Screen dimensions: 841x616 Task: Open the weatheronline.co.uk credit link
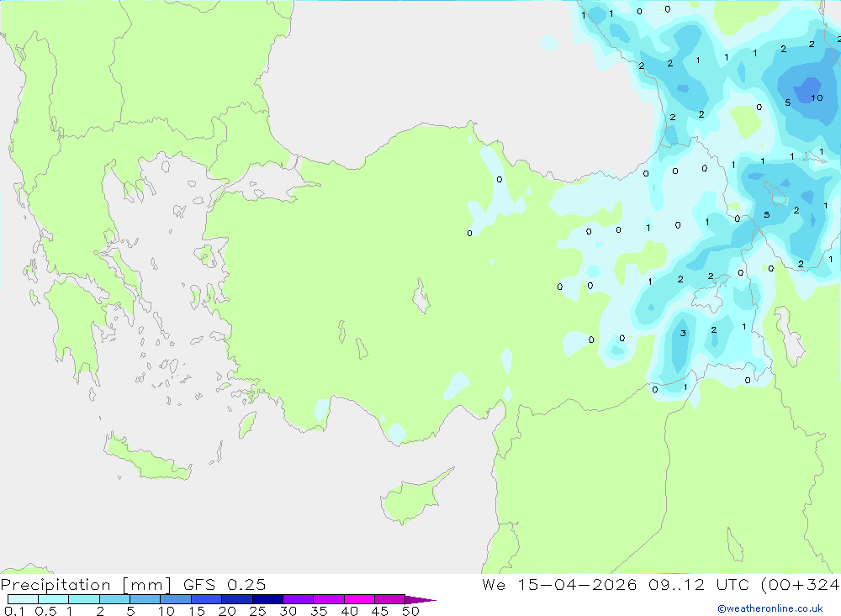(x=770, y=608)
